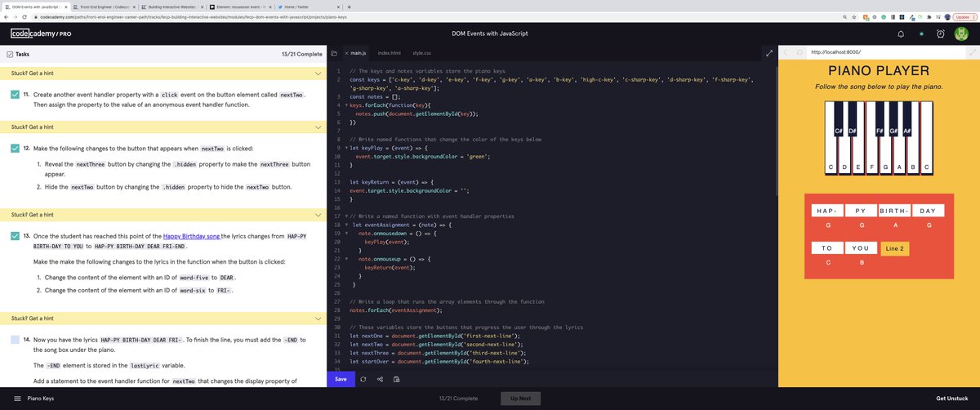Click the copy to clipboard icon near Save
980x410 pixels.
[396, 379]
